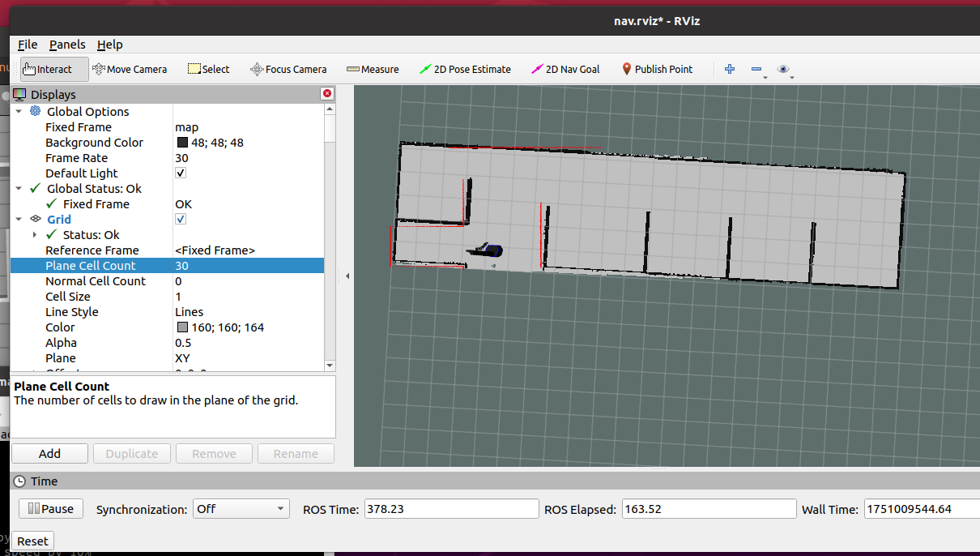This screenshot has width=980, height=556.
Task: Click the blue plus add-tool icon
Action: pyautogui.click(x=730, y=69)
